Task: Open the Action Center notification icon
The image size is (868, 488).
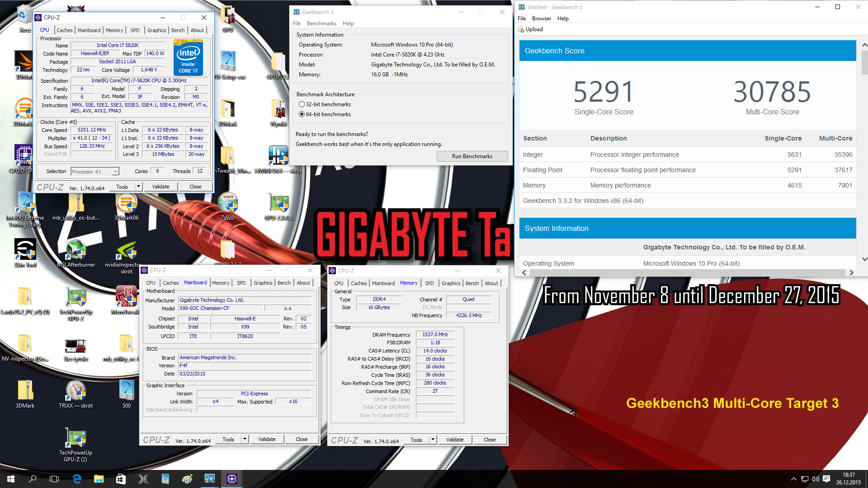Action: 826,479
